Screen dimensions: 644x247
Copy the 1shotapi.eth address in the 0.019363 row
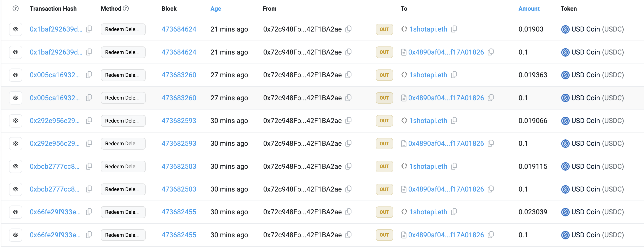point(454,75)
